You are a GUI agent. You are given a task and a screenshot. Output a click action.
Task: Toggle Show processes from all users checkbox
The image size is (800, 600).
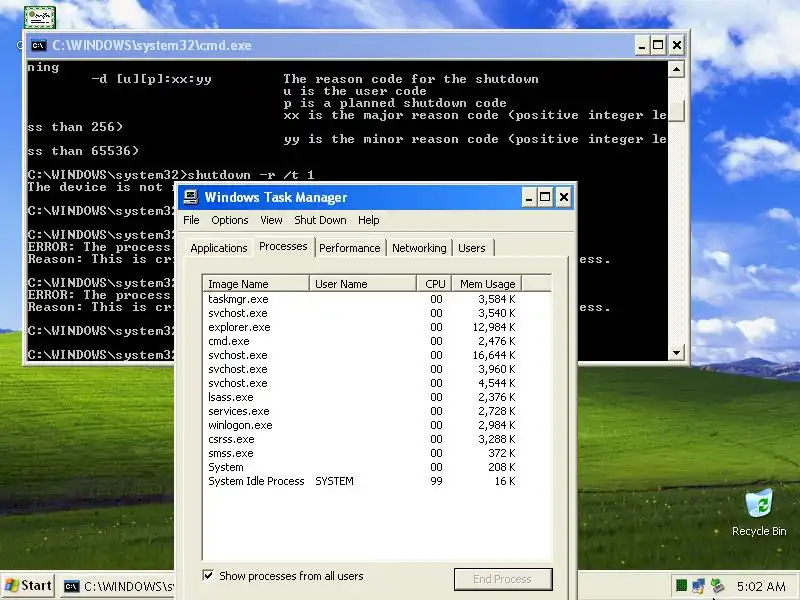pyautogui.click(x=208, y=576)
